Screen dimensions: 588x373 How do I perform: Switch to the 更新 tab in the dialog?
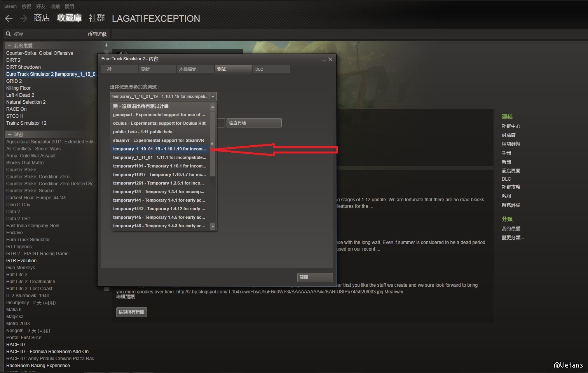click(157, 69)
